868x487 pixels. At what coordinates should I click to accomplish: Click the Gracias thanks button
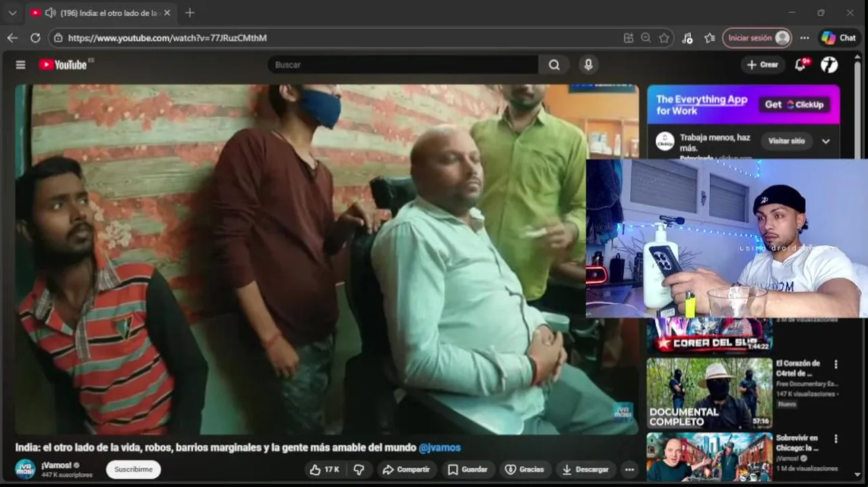click(525, 469)
